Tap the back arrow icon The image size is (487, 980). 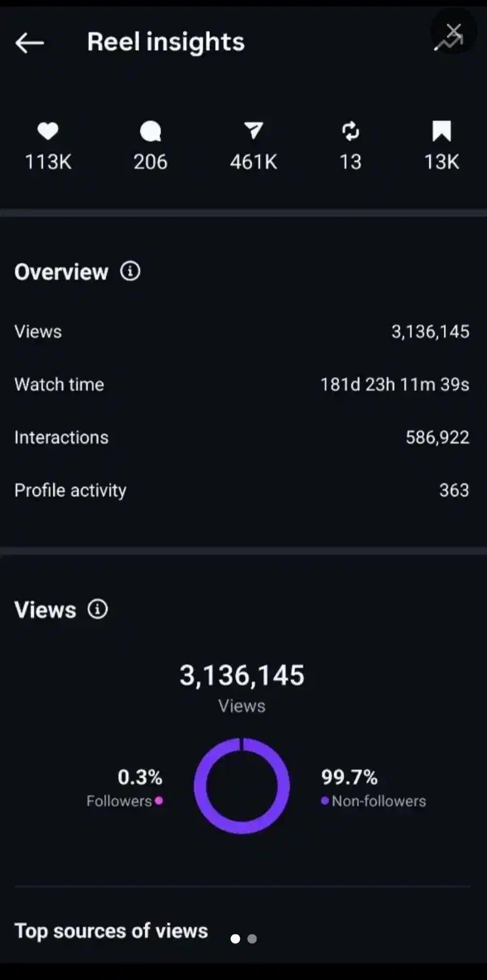29,43
